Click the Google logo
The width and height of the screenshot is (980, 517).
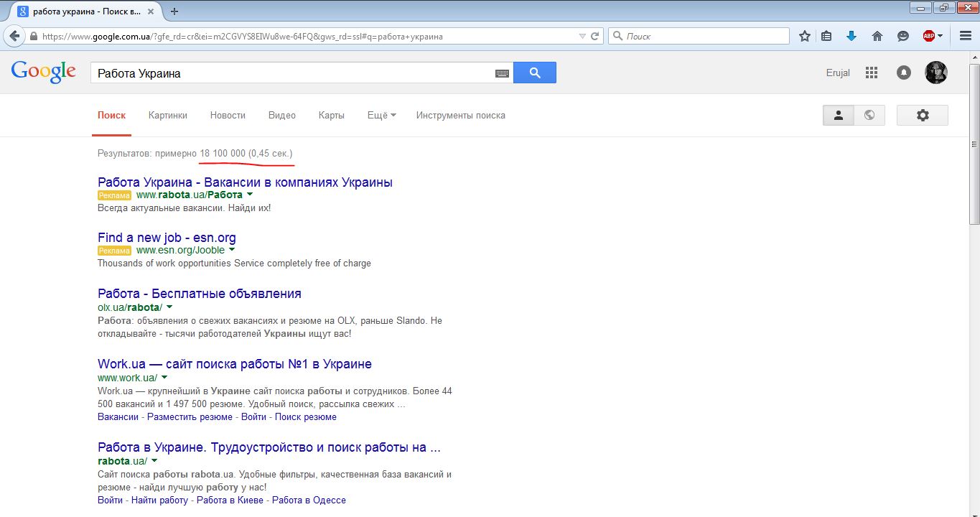click(x=43, y=72)
